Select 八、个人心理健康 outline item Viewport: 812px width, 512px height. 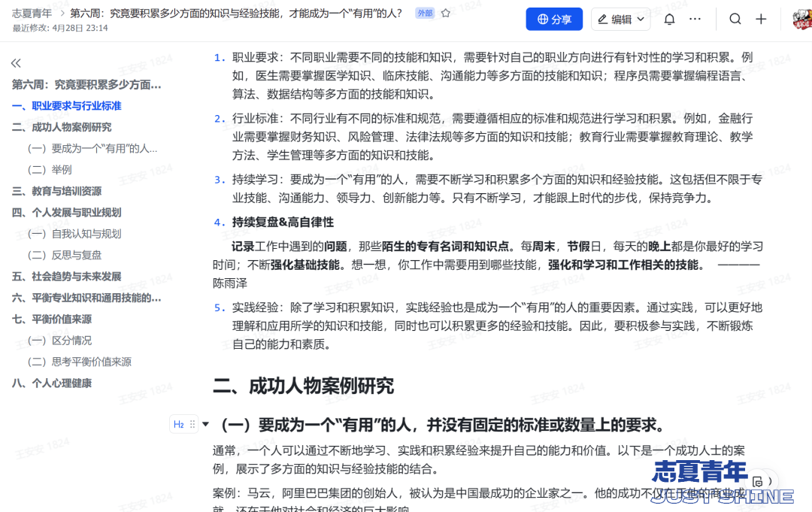coord(52,383)
